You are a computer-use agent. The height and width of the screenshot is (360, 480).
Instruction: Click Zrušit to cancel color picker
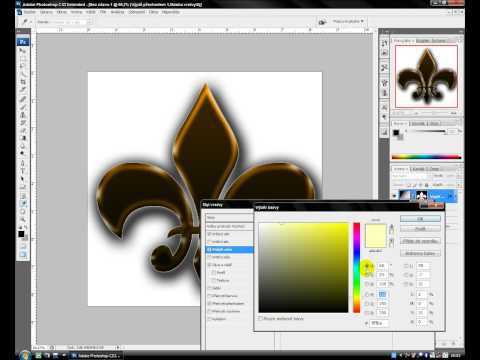(x=420, y=229)
